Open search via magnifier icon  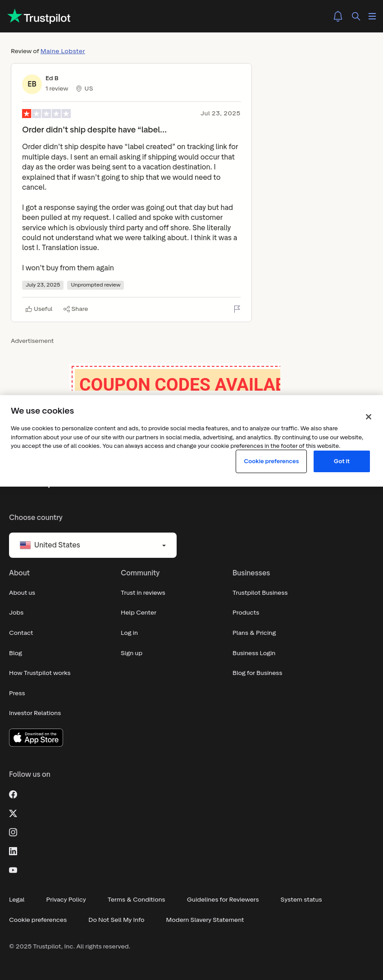[x=356, y=16]
